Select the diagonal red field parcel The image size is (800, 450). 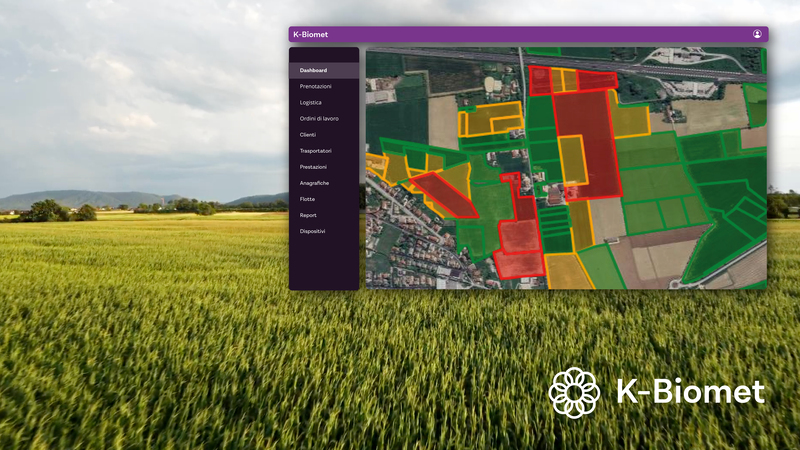444,195
